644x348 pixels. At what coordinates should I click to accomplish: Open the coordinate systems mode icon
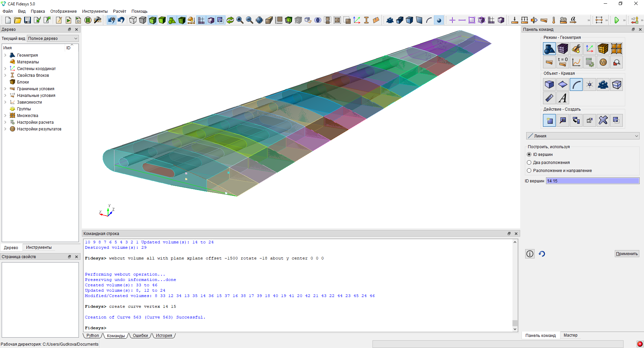pyautogui.click(x=590, y=49)
